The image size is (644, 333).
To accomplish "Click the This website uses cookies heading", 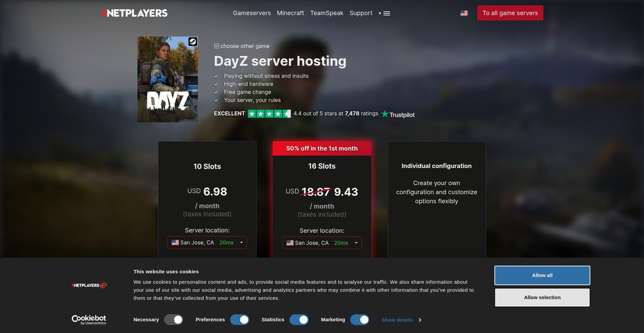I will click(166, 272).
